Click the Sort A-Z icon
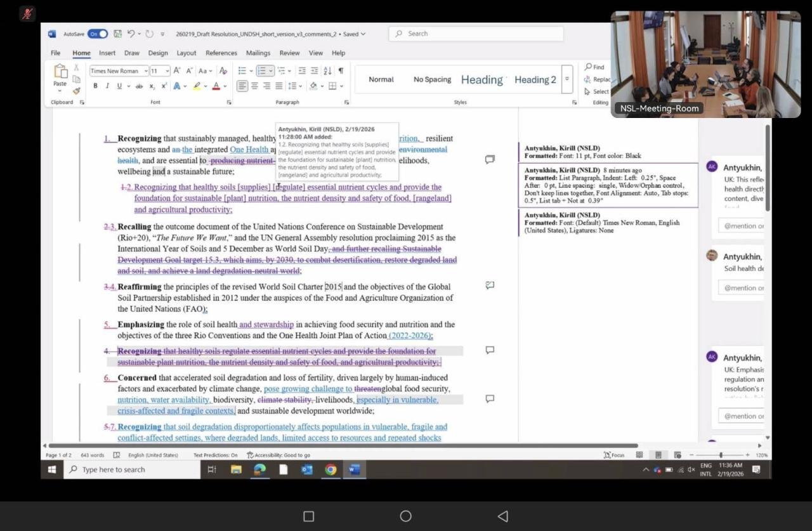 (327, 71)
